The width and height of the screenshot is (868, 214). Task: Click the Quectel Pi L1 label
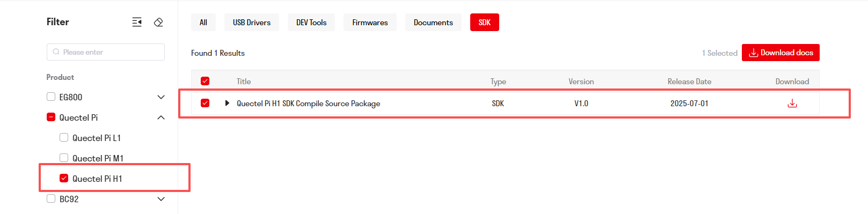(x=97, y=138)
